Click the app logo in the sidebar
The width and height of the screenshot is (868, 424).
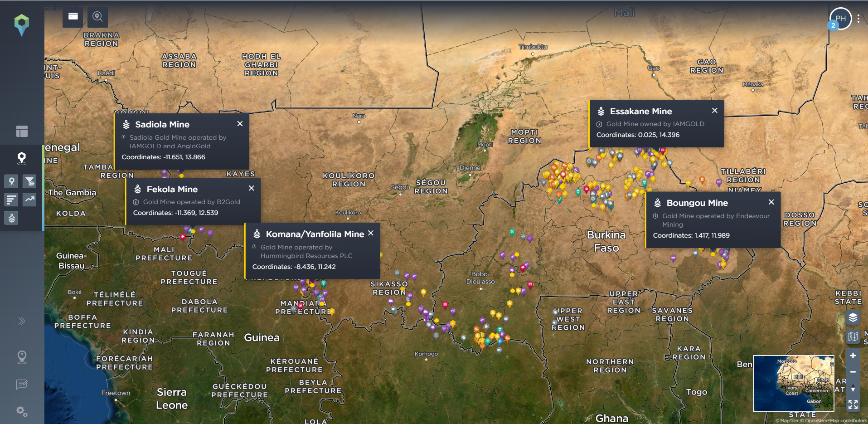pos(21,24)
